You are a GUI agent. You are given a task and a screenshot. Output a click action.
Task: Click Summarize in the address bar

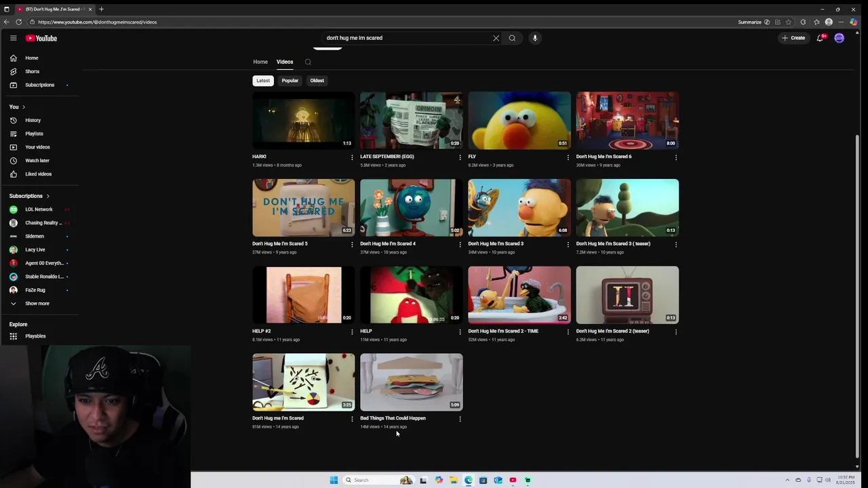pyautogui.click(x=753, y=22)
